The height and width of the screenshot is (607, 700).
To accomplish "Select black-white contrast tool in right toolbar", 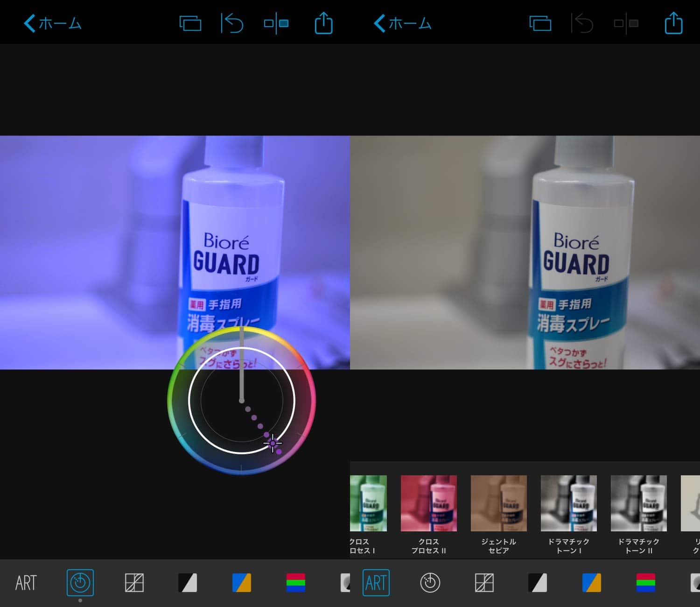I will (538, 583).
